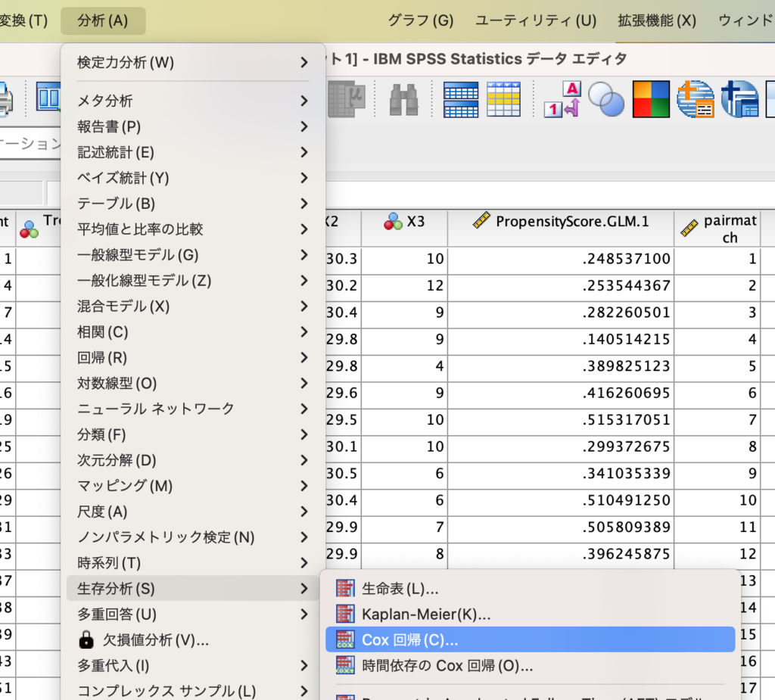Image resolution: width=775 pixels, height=700 pixels.
Task: Click the lock icon beside 欠損値分析
Action: coord(86,639)
